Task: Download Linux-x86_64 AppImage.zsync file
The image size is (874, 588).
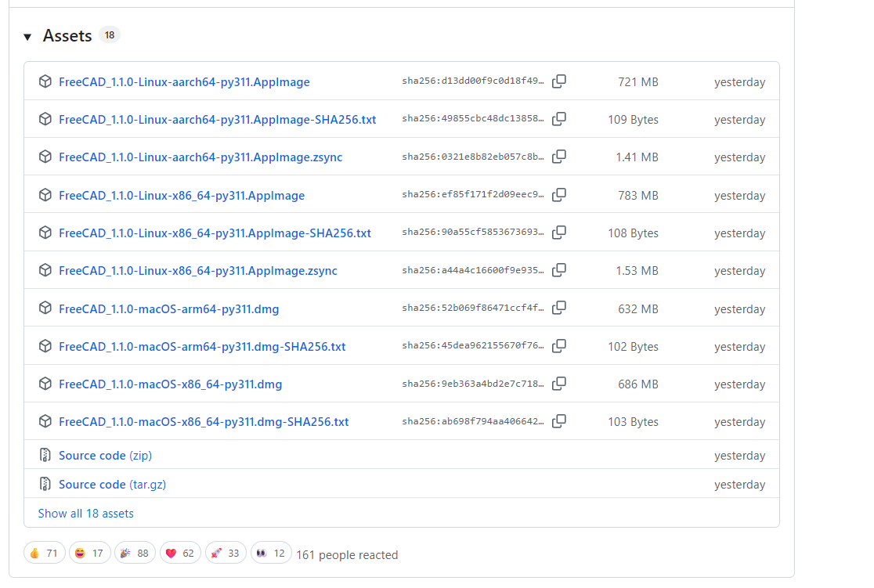Action: (198, 271)
